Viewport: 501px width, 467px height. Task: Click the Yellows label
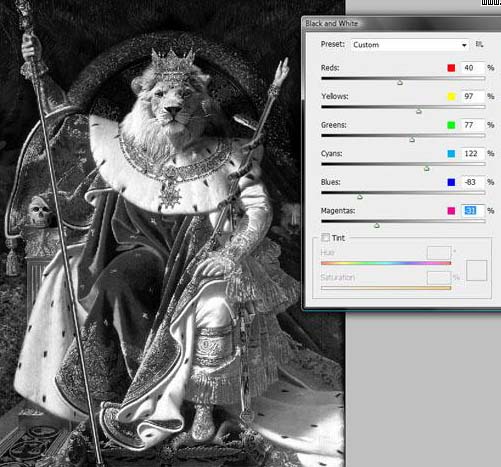tap(335, 97)
